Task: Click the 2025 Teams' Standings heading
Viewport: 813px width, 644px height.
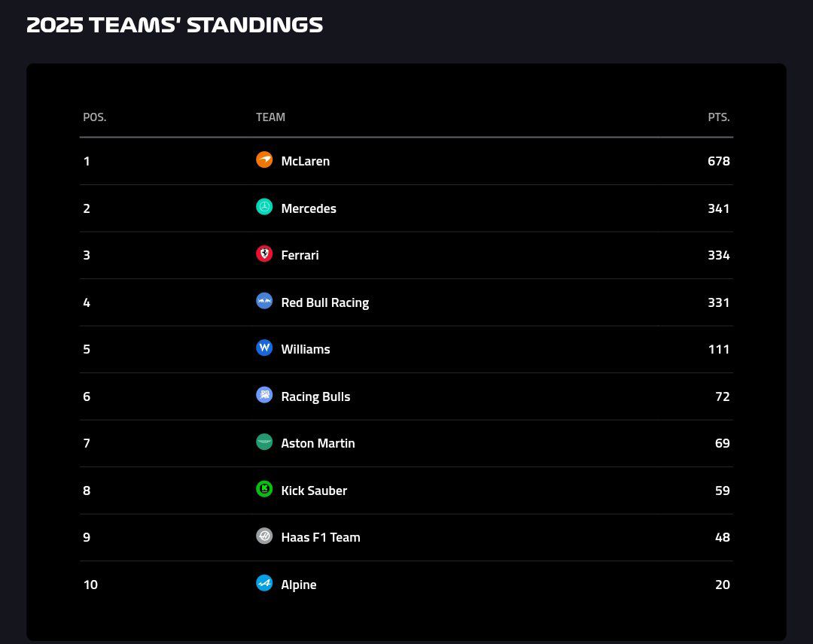Action: click(x=175, y=25)
